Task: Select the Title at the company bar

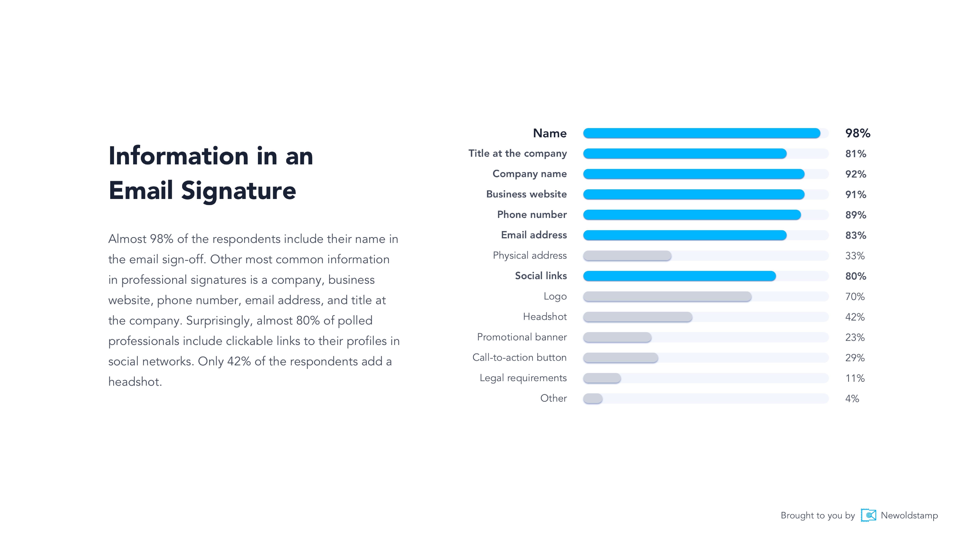Action: 684,154
